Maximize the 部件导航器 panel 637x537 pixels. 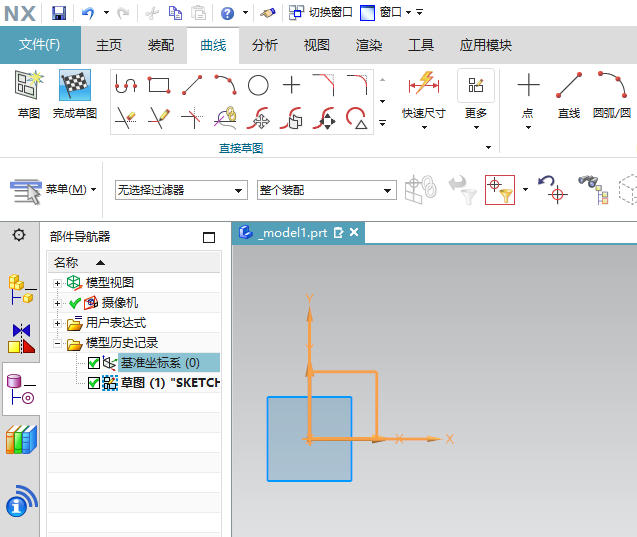click(209, 237)
